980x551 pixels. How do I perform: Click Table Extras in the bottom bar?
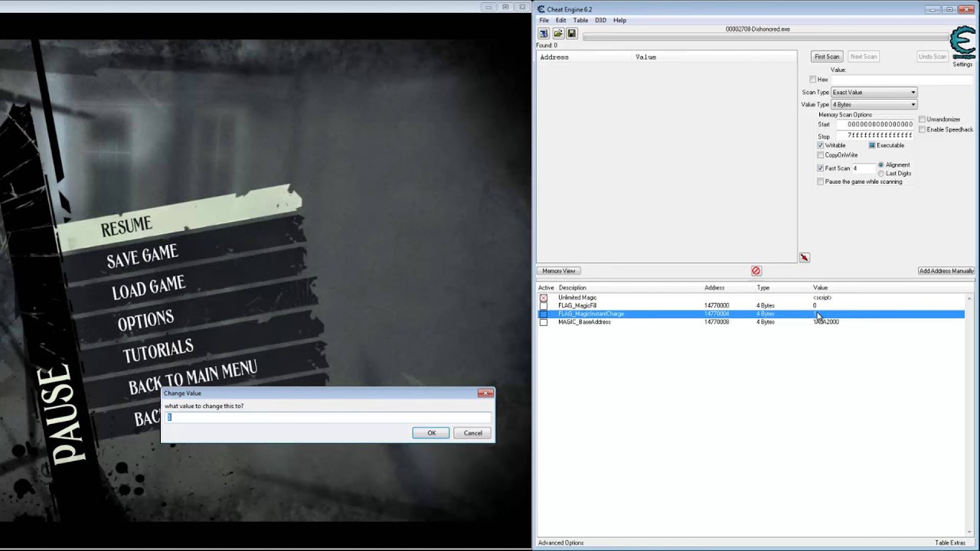[x=950, y=543]
